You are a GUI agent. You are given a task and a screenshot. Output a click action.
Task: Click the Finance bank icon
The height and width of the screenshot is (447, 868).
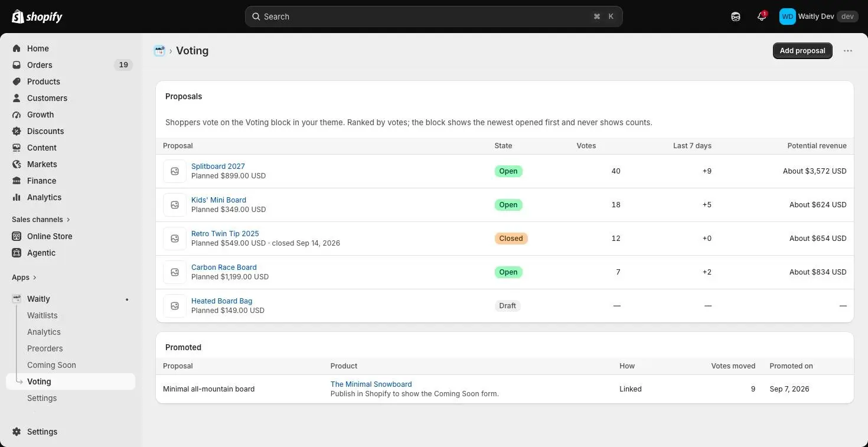[x=17, y=181]
